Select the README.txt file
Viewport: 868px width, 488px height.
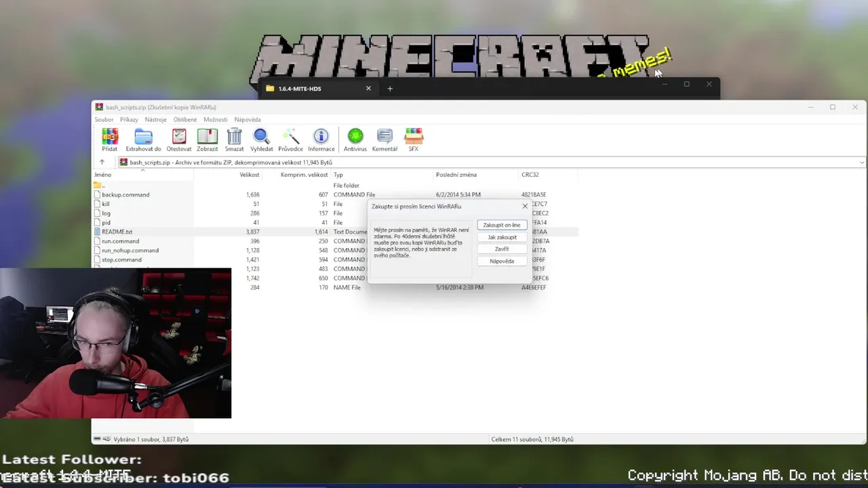(x=117, y=232)
